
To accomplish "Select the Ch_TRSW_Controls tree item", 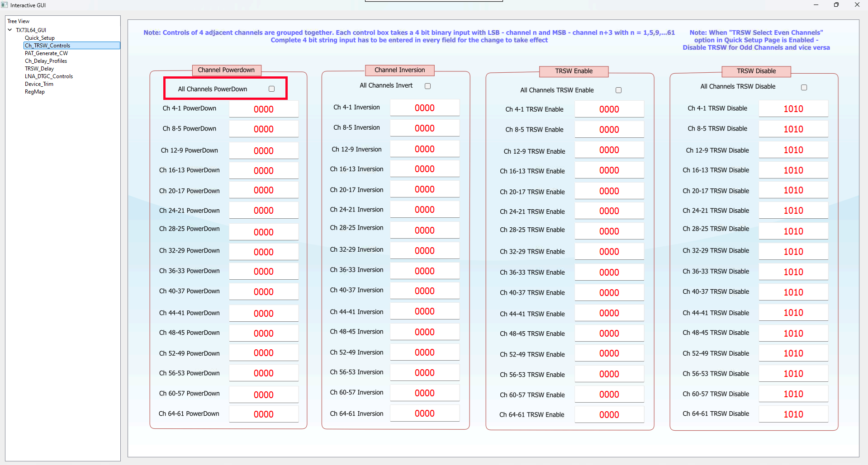I will click(47, 46).
